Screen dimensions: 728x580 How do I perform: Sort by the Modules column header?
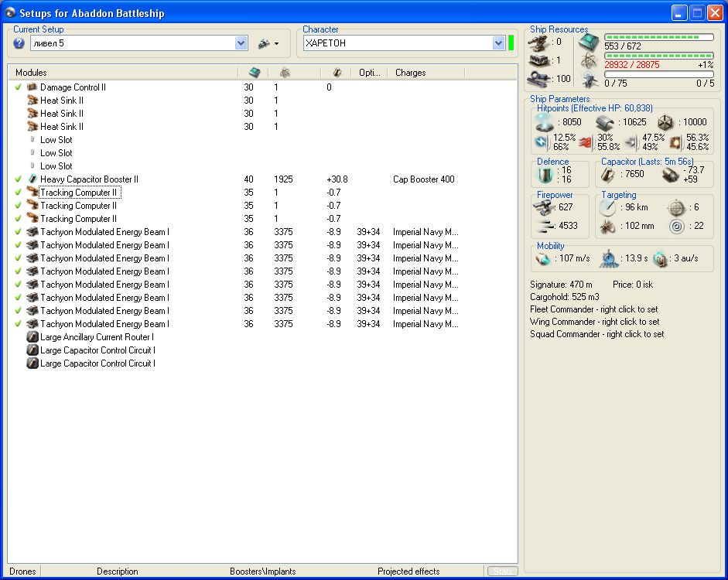pyautogui.click(x=123, y=73)
